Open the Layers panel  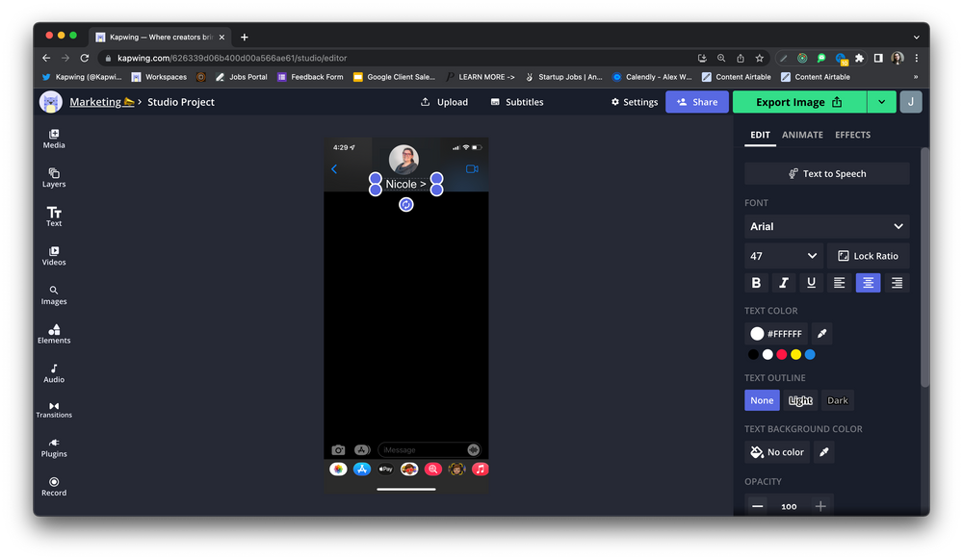point(54,177)
